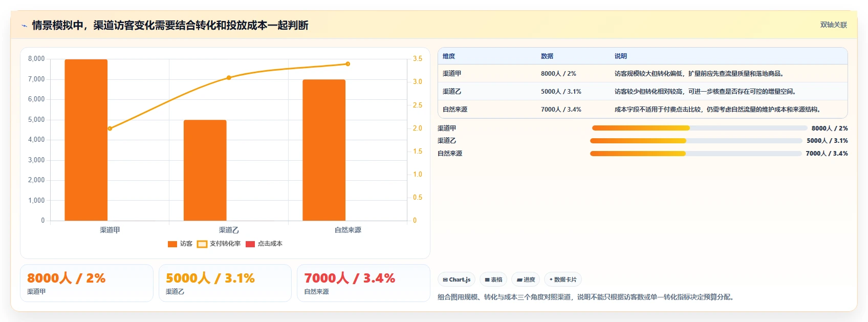Viewport: 868px width, 322px height.
Task: Click the summary note starting 组合图用规模
Action: click(x=587, y=297)
